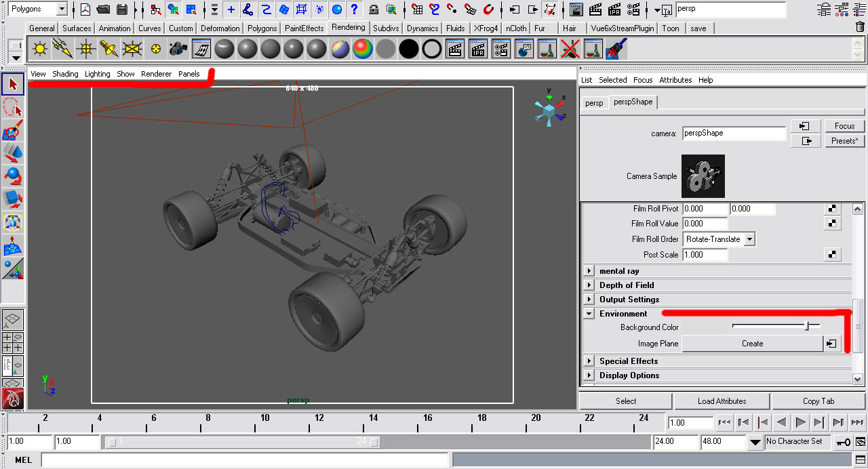The image size is (868, 469).
Task: Toggle select by hierarchy mode
Action: tap(156, 9)
